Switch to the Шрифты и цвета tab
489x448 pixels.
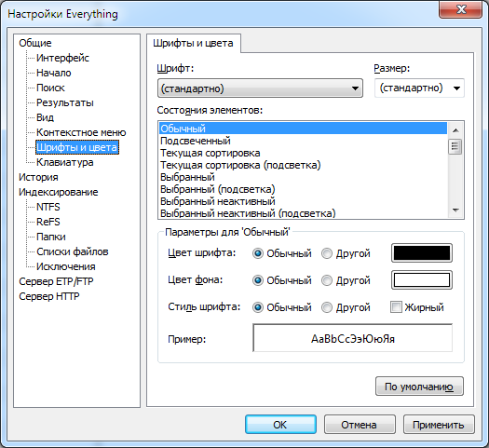(194, 43)
